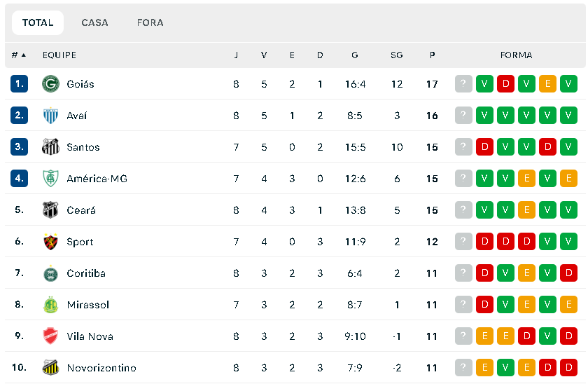The height and width of the screenshot is (384, 588).
Task: Switch to the FORA tab
Action: [x=150, y=22]
